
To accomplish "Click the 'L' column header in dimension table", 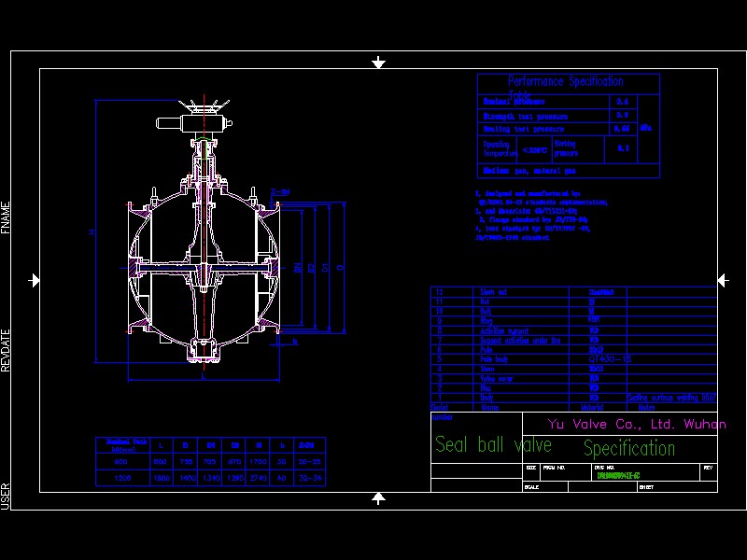I will click(161, 445).
